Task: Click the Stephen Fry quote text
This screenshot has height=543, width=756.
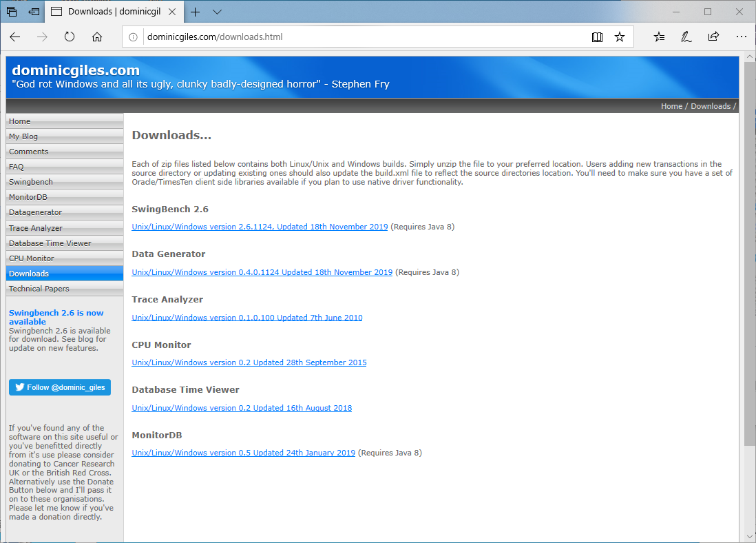Action: (x=200, y=84)
